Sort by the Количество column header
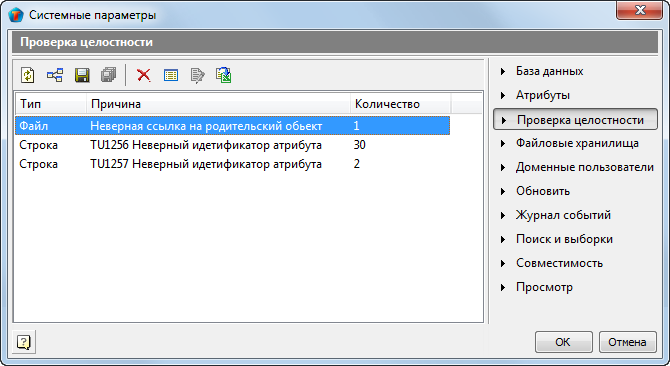 coord(400,104)
